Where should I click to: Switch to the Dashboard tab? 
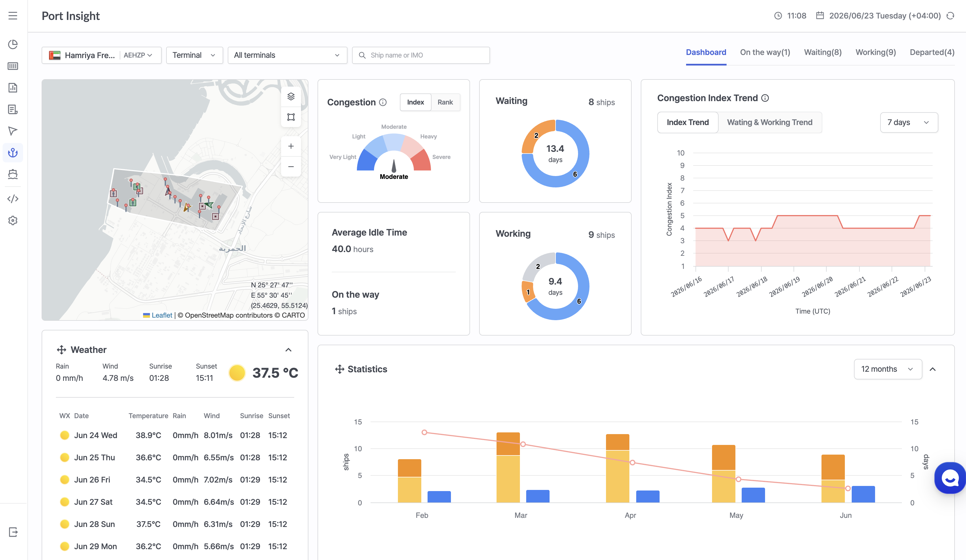click(706, 52)
